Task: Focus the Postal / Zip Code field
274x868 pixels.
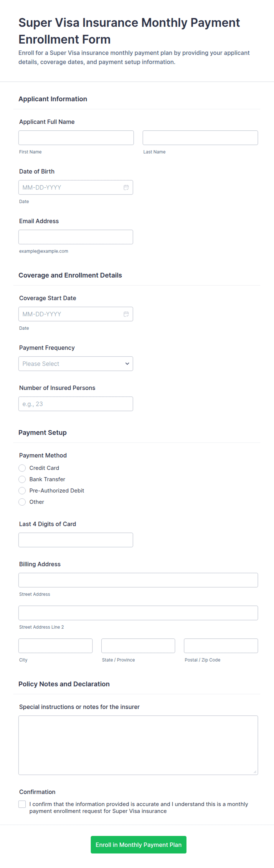Action: (x=221, y=645)
